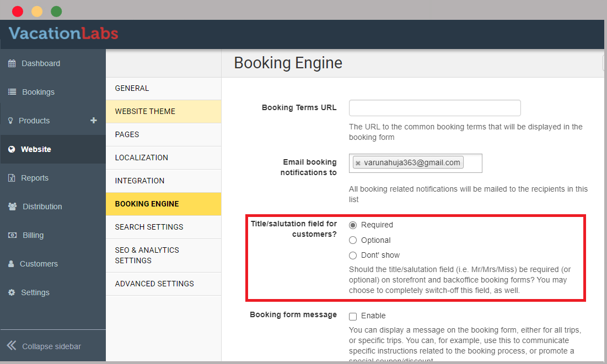Choose the Optional salutation radio button
607x364 pixels.
353,240
